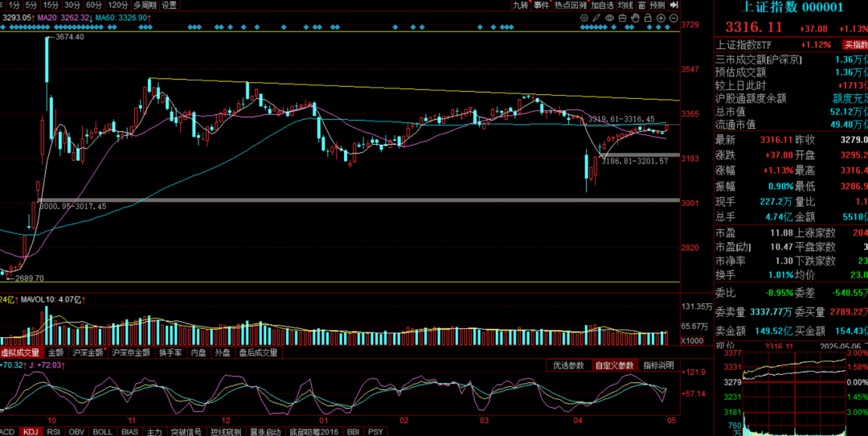
Task: Switch to 60分 period tab
Action: 93,5
